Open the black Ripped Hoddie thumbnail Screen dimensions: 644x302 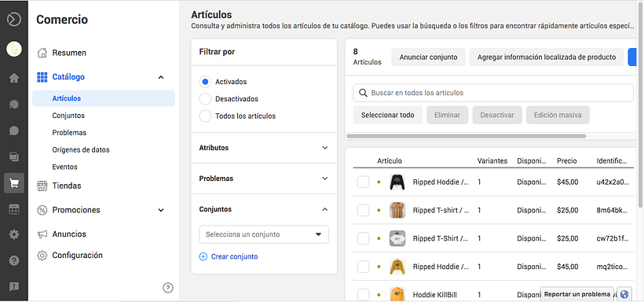[x=397, y=182]
